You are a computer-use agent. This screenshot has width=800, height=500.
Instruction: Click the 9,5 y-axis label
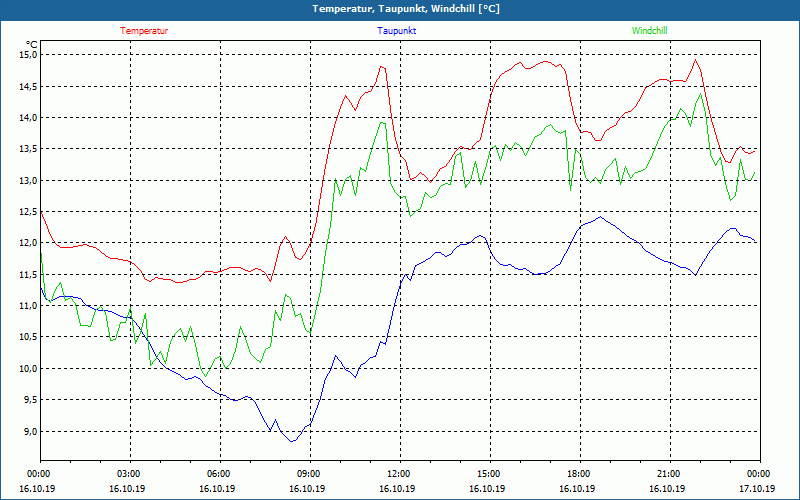click(x=31, y=399)
